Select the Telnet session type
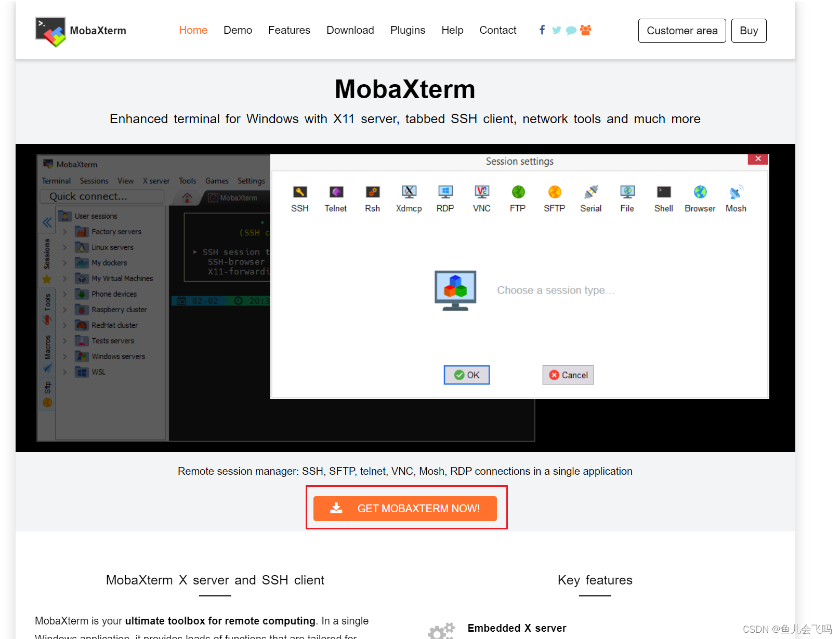The image size is (840, 639). click(336, 198)
